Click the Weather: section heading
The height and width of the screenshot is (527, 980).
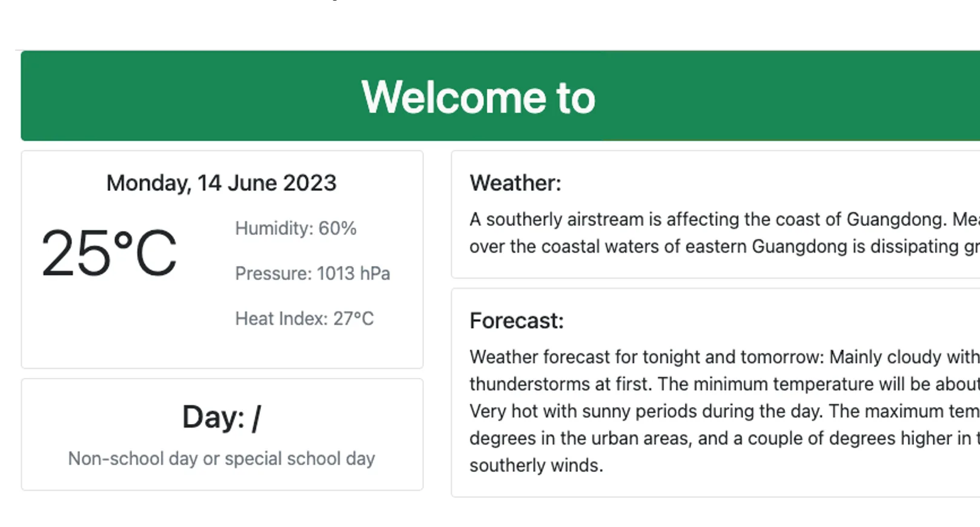click(x=515, y=183)
